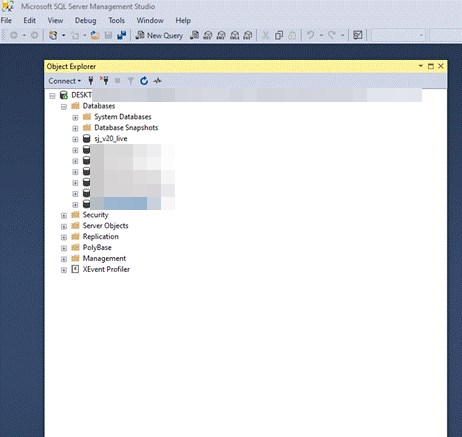Select the sj_v20_live database
Viewport: 462px width, 437px height.
point(111,139)
